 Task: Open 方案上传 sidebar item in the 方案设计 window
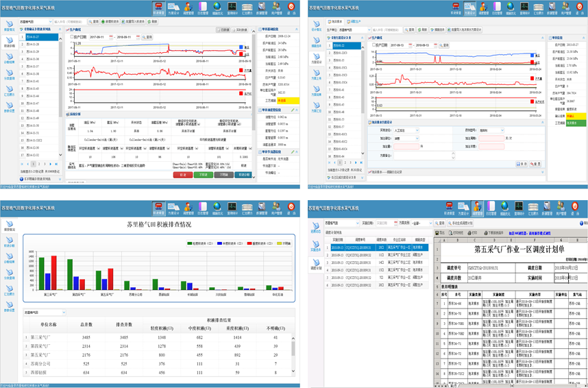pos(317,74)
